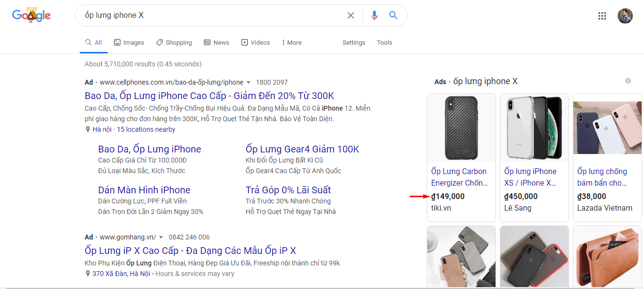Open the '15 locations nearby' link
Viewport: 644px width, 289px height.
[x=146, y=129]
